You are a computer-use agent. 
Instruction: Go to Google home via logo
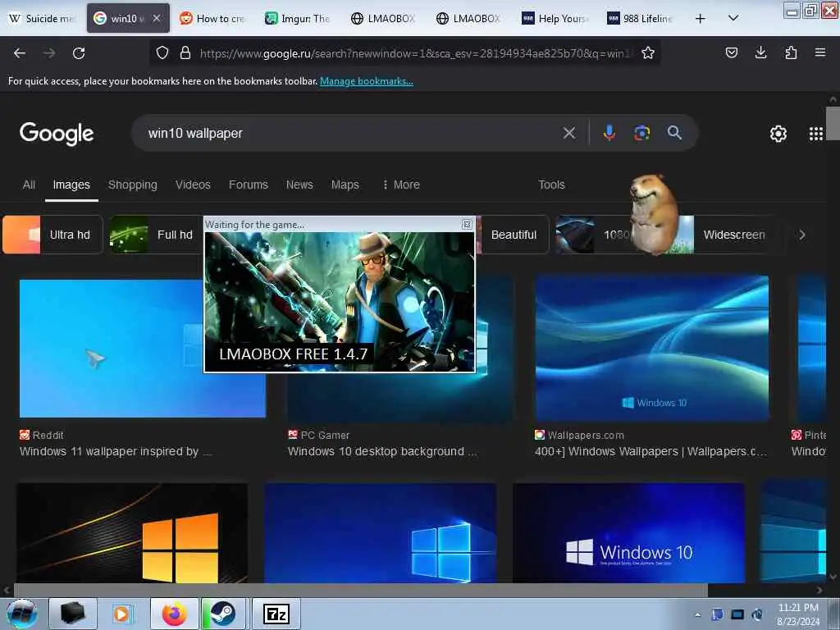[57, 134]
